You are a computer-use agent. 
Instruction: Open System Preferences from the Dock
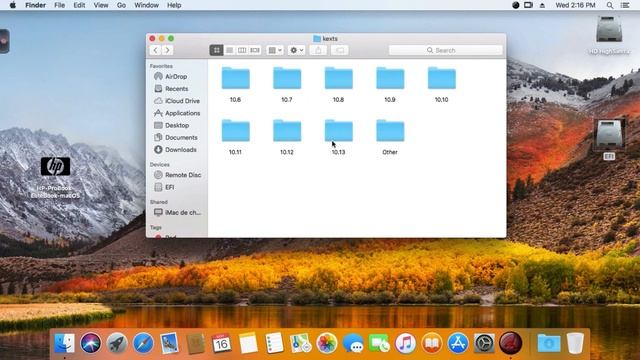pyautogui.click(x=484, y=343)
